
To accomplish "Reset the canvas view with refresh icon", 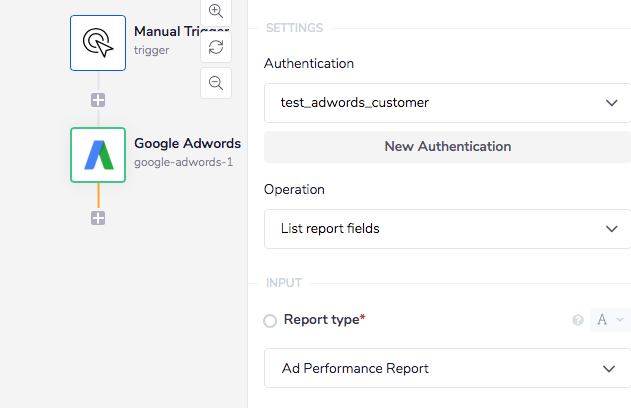I will pyautogui.click(x=216, y=47).
